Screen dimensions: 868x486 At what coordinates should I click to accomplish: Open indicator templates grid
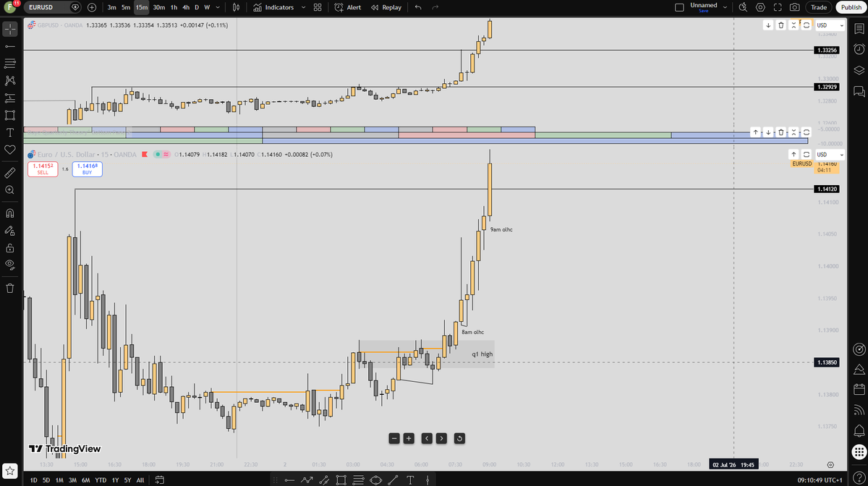click(x=318, y=7)
